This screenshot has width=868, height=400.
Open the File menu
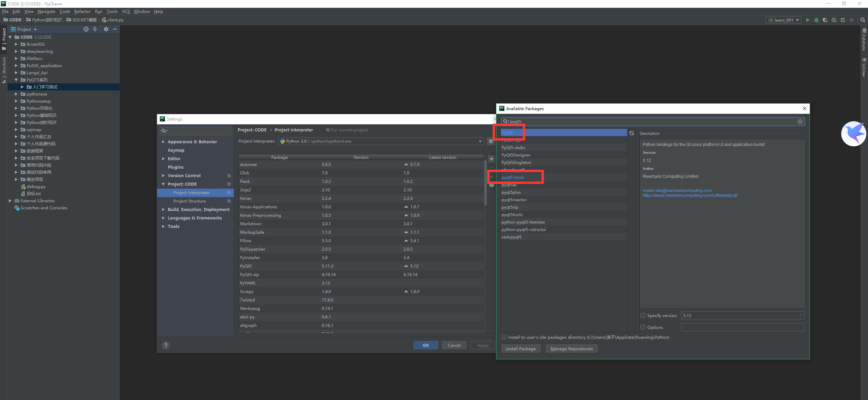pos(5,11)
